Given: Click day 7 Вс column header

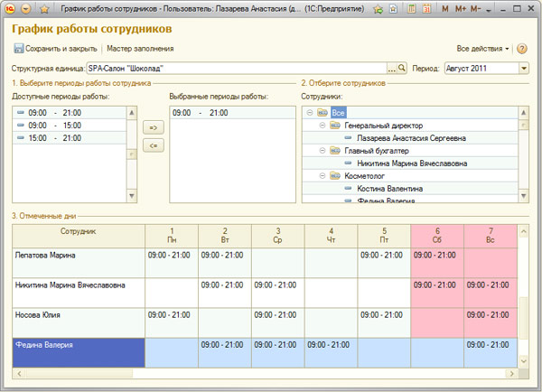Looking at the screenshot, I should coord(491,236).
